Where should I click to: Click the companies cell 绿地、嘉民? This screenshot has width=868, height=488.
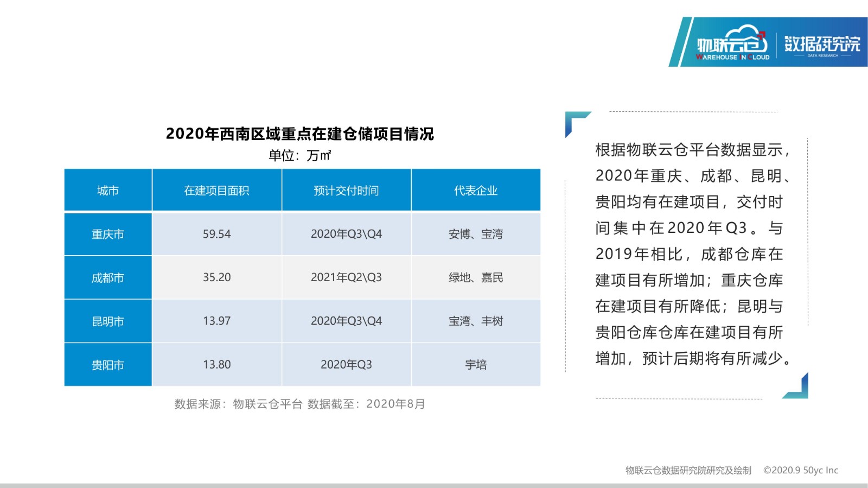pos(476,277)
